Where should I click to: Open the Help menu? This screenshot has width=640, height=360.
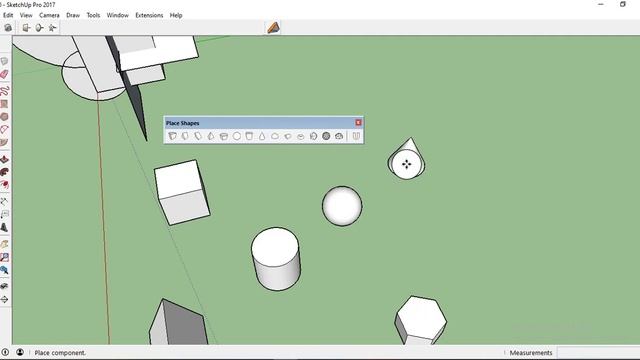176,15
